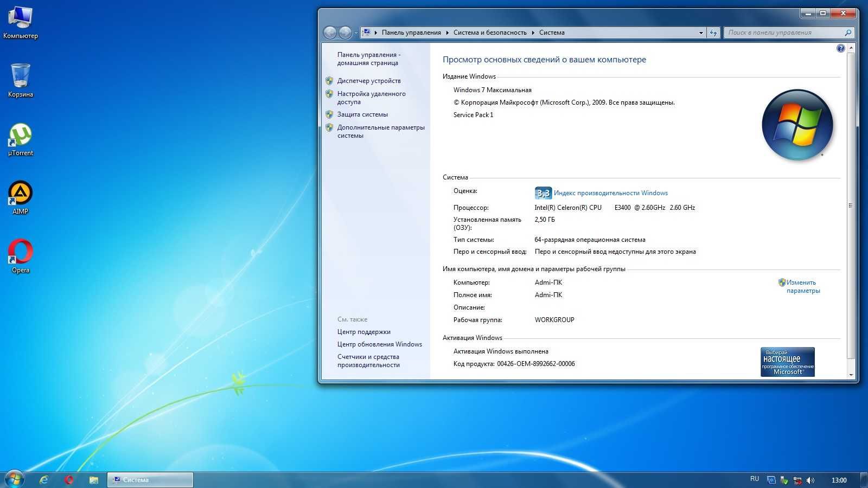Image resolution: width=868 pixels, height=488 pixels.
Task: Open the Windows Start orb
Action: tap(15, 479)
